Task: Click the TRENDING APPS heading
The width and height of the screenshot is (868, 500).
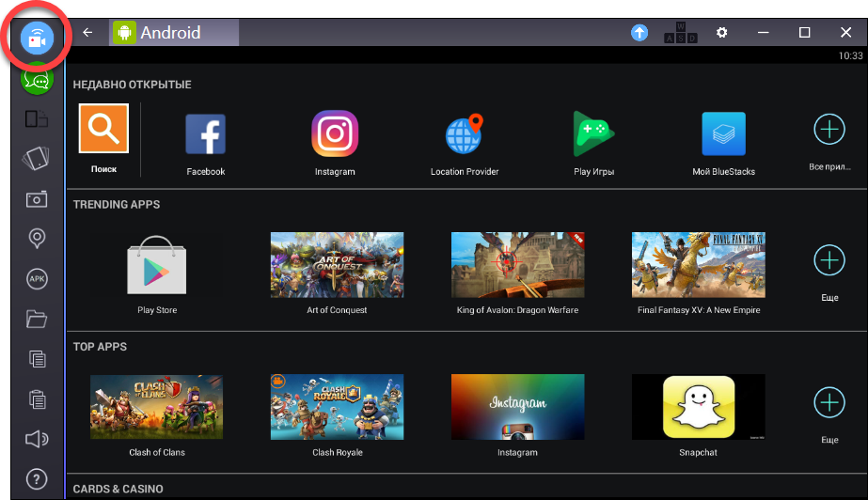Action: coord(117,205)
